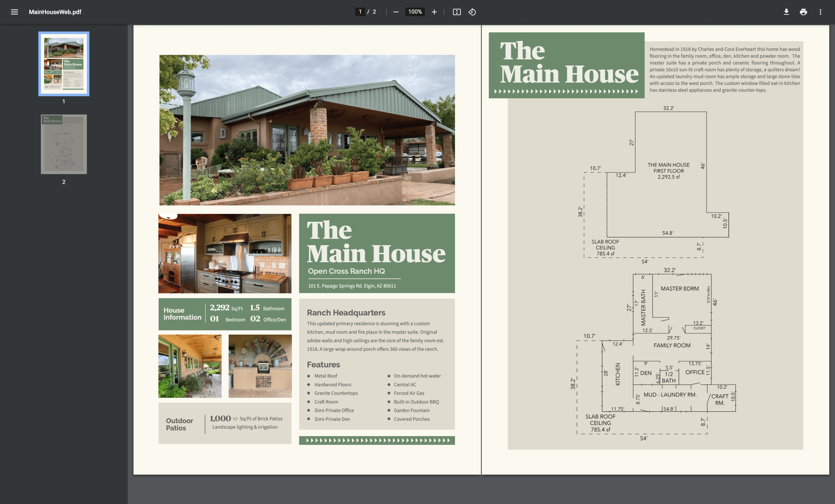
Task: Click the zoom in plus button
Action: point(434,12)
